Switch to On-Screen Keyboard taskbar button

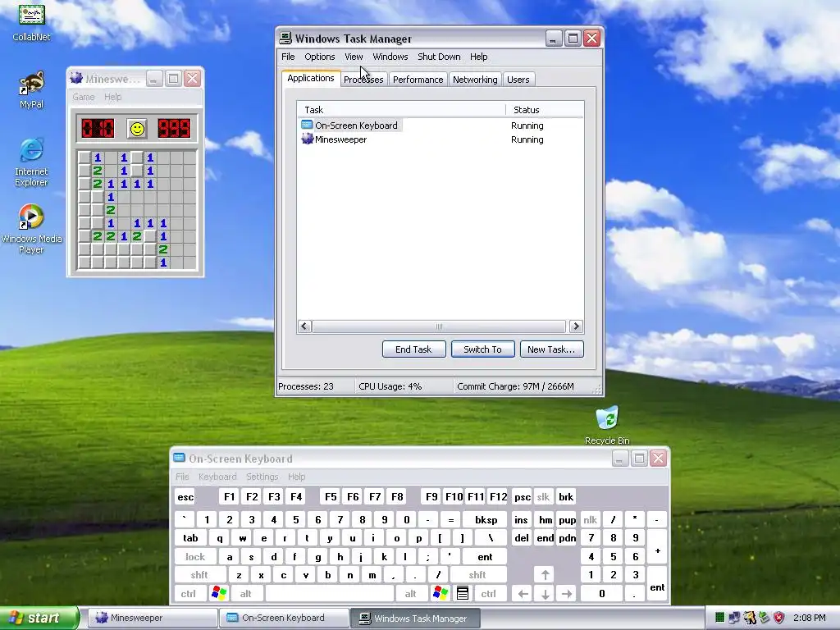click(283, 618)
